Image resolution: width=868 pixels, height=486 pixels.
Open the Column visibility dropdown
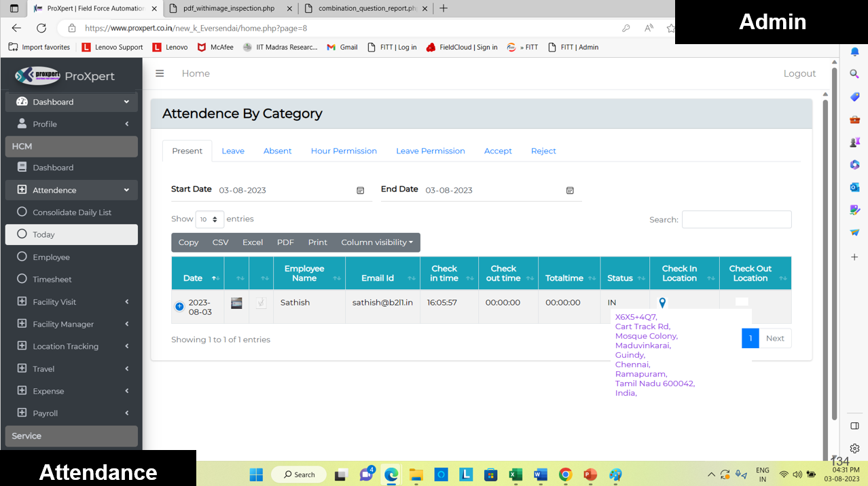(377, 242)
